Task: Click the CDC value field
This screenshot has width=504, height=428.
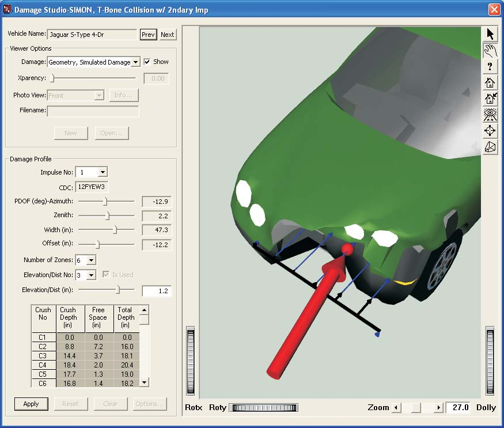Action: pyautogui.click(x=92, y=187)
